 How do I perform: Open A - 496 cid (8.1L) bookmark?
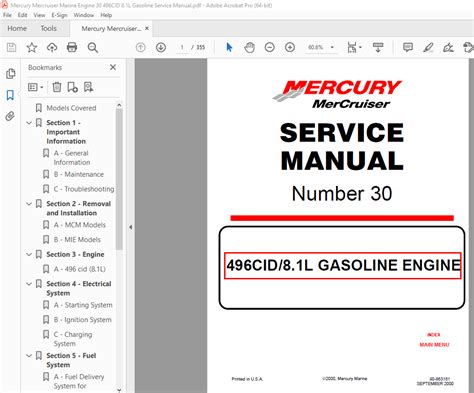click(79, 269)
